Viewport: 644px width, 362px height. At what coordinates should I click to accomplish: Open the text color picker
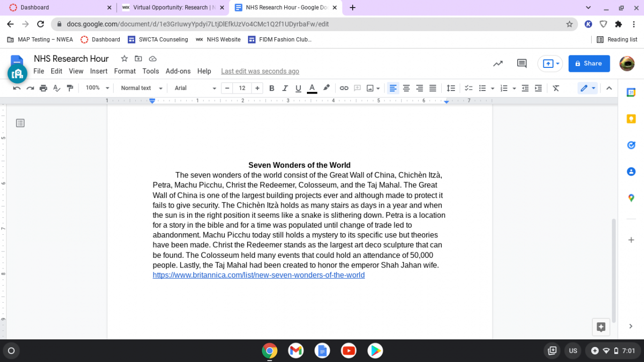312,88
